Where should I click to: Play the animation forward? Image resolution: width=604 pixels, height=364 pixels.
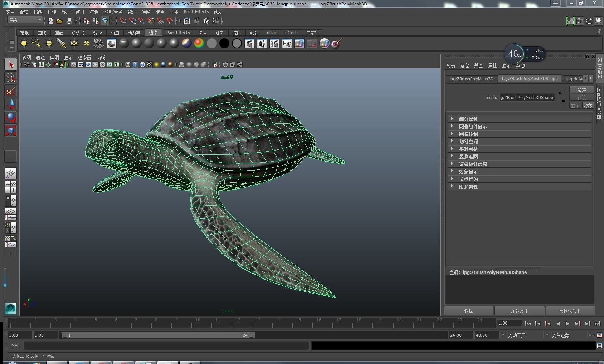point(568,324)
